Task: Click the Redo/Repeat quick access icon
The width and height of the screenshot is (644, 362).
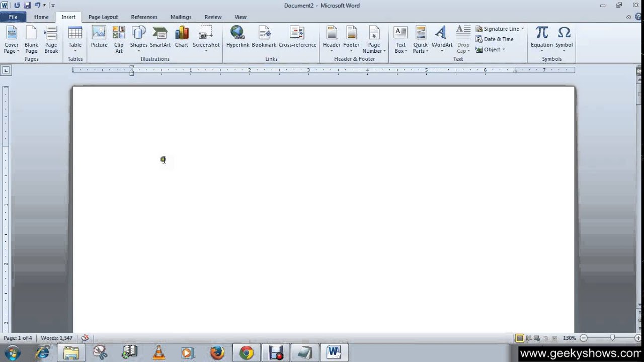Action: [17, 5]
